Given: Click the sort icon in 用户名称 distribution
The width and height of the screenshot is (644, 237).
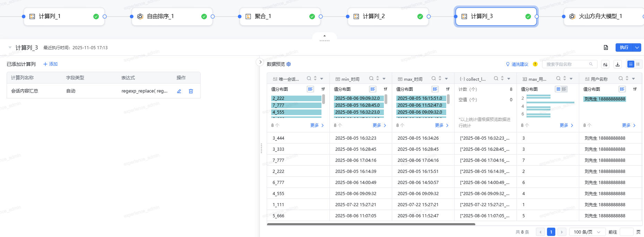Looking at the screenshot, I should click(635, 89).
